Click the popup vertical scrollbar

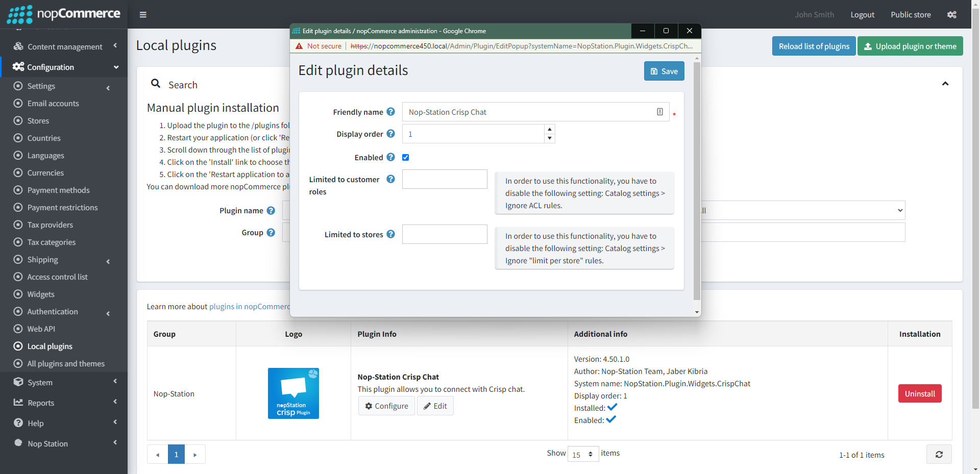(x=697, y=181)
